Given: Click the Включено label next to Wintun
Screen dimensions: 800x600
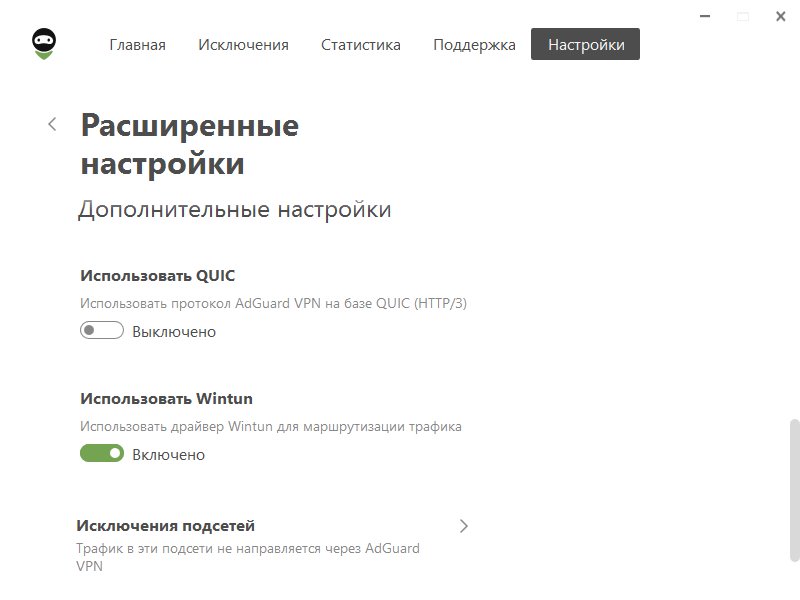Looking at the screenshot, I should (x=168, y=455).
